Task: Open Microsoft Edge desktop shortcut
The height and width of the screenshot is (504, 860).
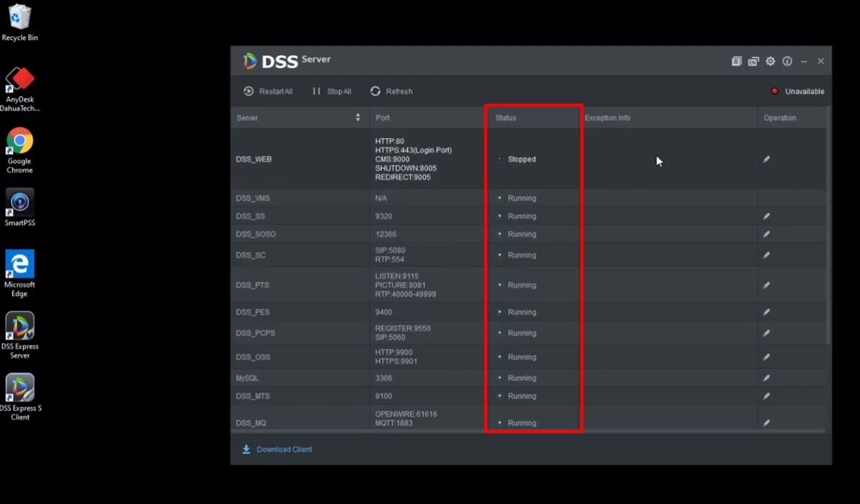Action: point(19,273)
